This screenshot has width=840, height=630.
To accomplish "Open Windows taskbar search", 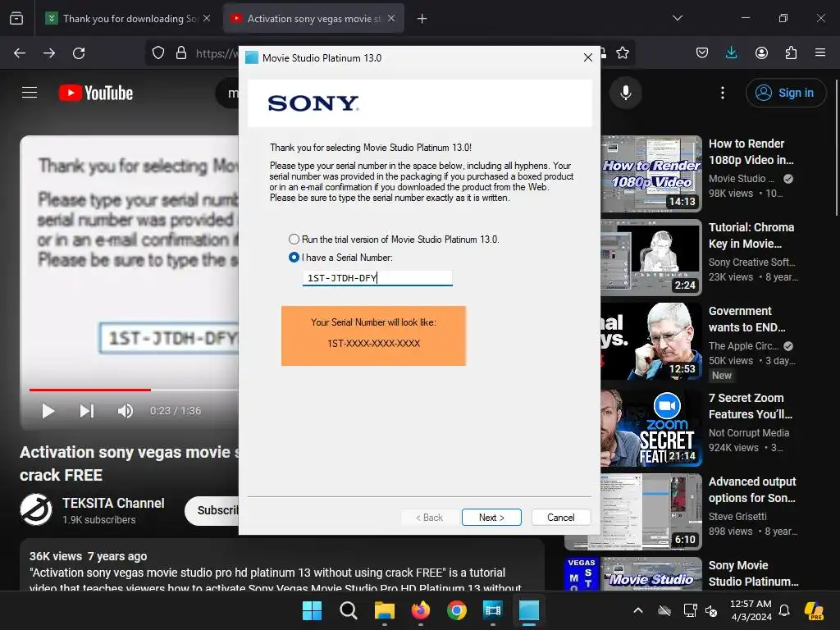I will (348, 610).
